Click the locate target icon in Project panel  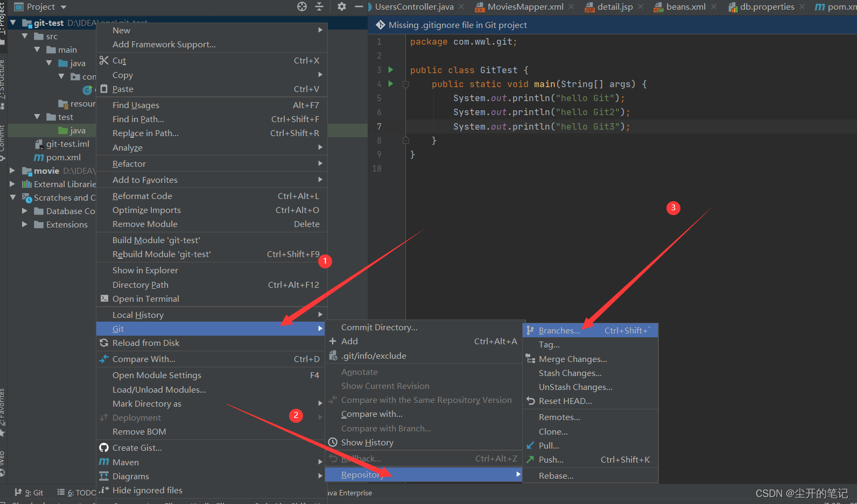(302, 6)
